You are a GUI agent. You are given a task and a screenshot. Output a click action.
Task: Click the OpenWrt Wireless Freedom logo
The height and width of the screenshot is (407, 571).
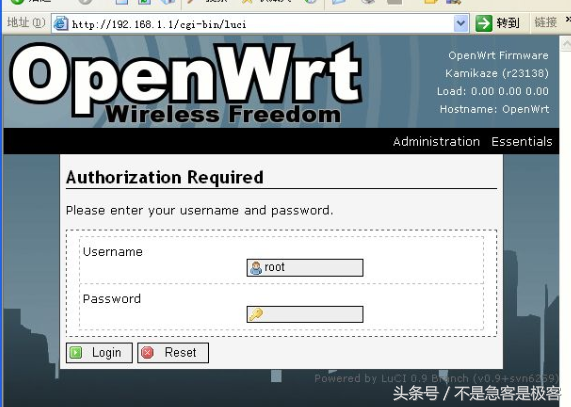pyautogui.click(x=186, y=84)
